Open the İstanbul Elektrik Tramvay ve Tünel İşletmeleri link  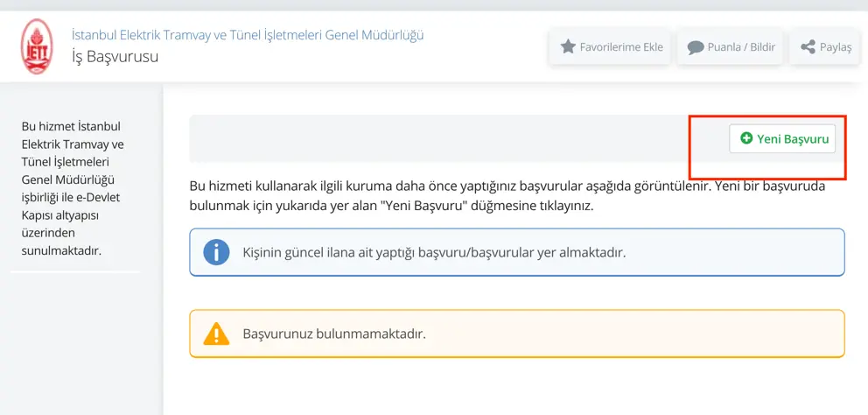coord(248,35)
